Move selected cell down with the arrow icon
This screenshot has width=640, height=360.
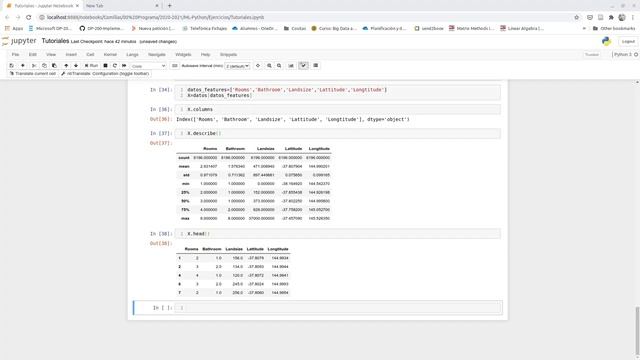76,66
